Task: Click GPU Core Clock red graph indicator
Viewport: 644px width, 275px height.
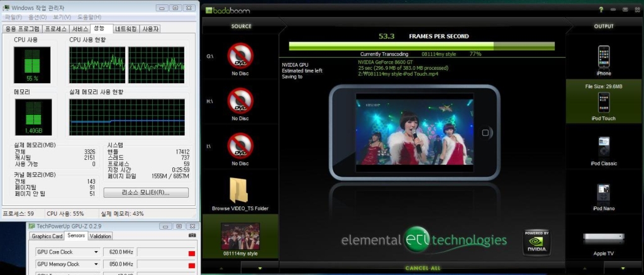Action: 191,254
